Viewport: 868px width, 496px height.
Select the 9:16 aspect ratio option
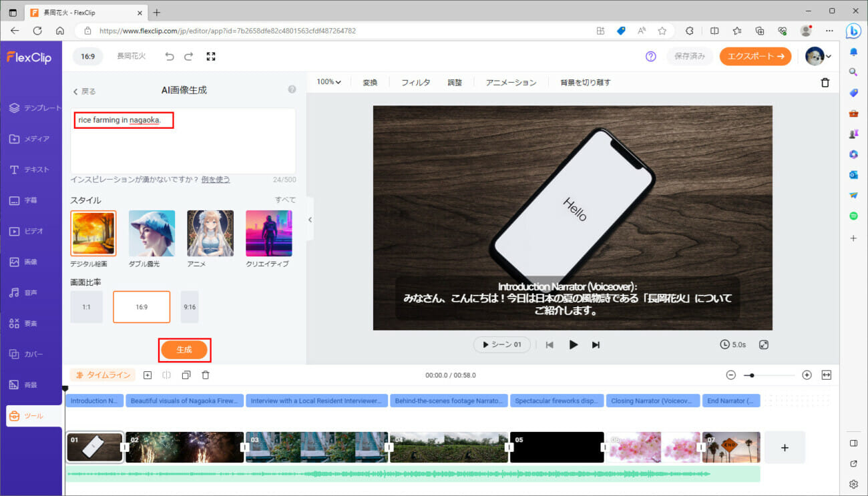pos(190,307)
